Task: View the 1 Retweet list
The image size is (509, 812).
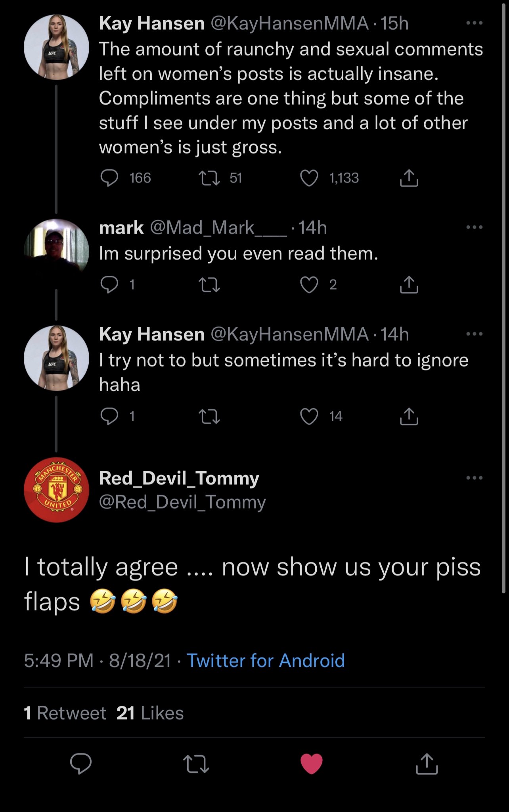Action: 65,713
